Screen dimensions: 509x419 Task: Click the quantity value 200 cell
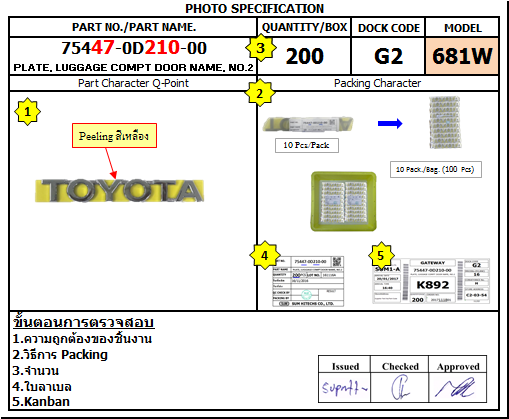click(304, 56)
